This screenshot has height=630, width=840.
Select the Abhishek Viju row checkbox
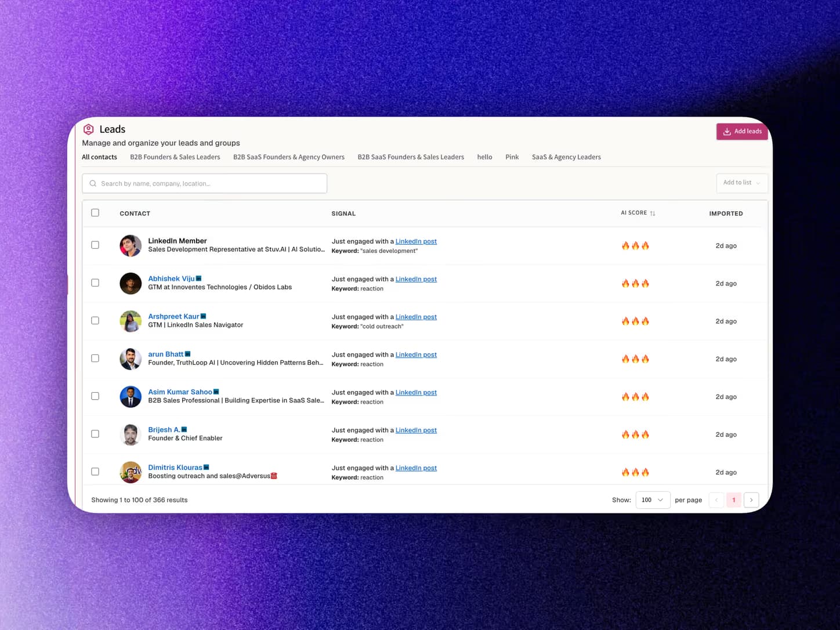[x=95, y=283]
